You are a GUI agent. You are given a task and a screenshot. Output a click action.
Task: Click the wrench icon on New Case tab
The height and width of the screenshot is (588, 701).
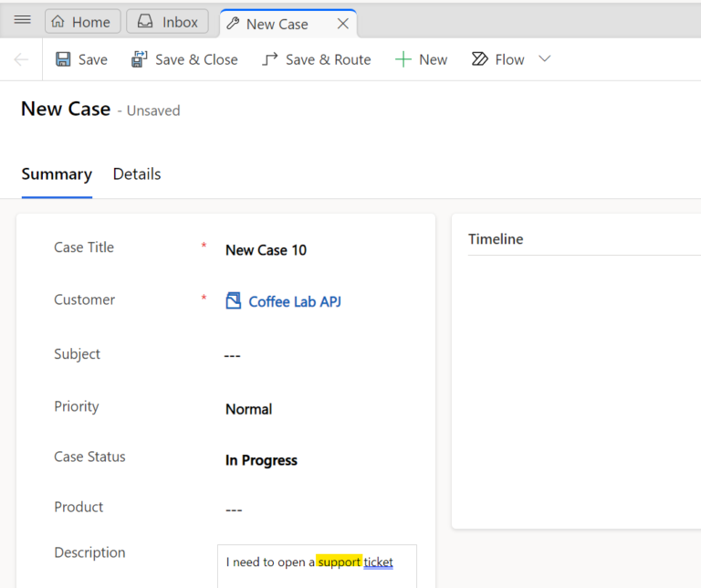tap(233, 23)
